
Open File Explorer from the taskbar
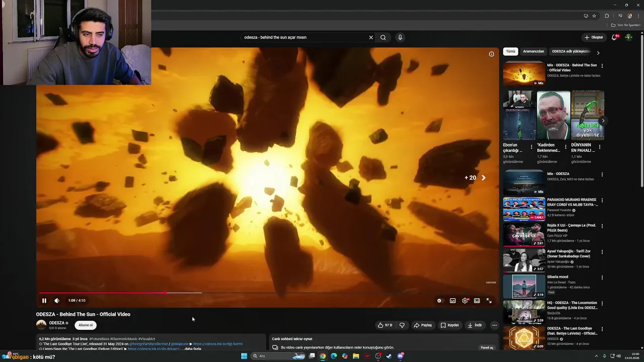click(x=356, y=356)
